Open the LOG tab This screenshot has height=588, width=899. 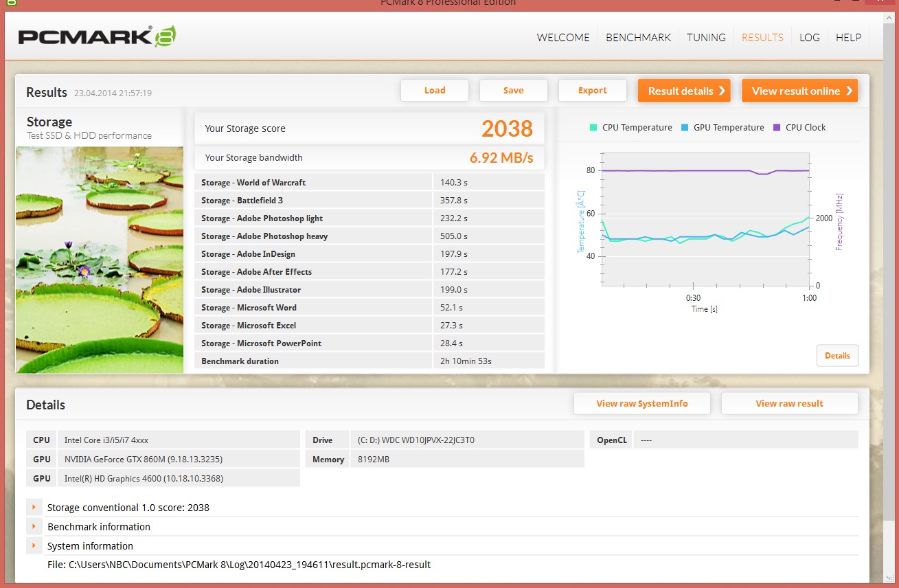810,38
